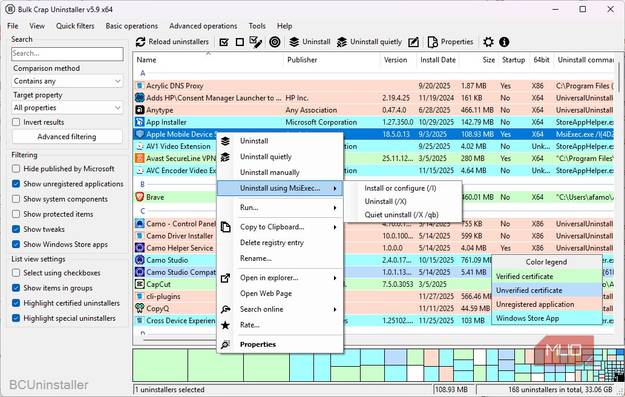Click the CopyQ app icon

tap(140, 308)
